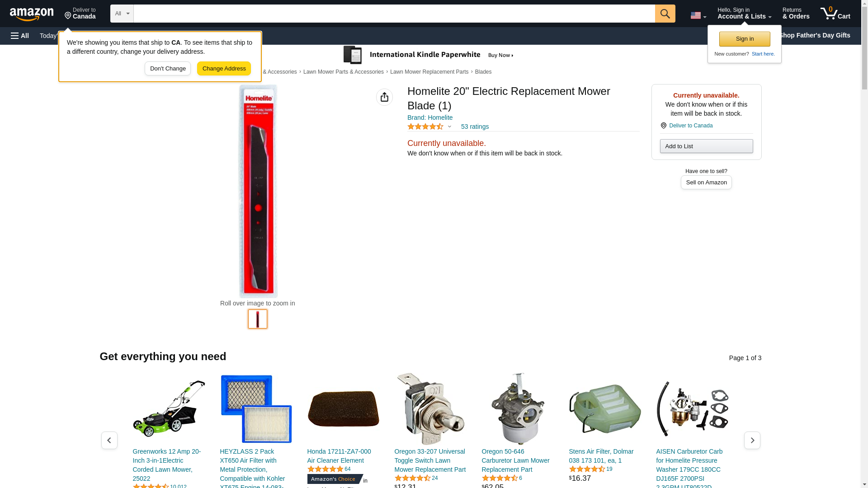Open the 53 ratings link
This screenshot has width=868, height=488.
475,127
